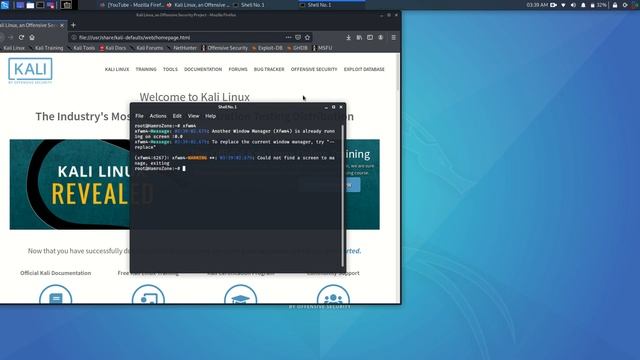The image size is (640, 360).
Task: Open the terminal File menu
Action: click(x=139, y=116)
